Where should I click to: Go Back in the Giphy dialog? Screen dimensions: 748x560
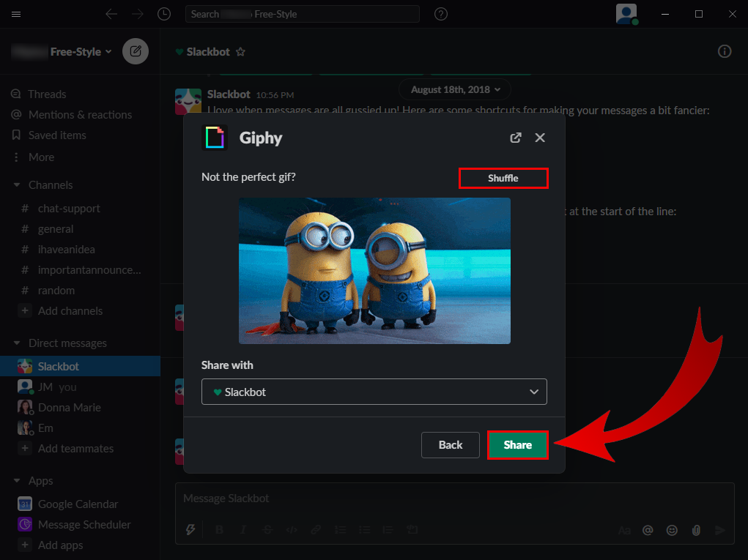click(451, 444)
